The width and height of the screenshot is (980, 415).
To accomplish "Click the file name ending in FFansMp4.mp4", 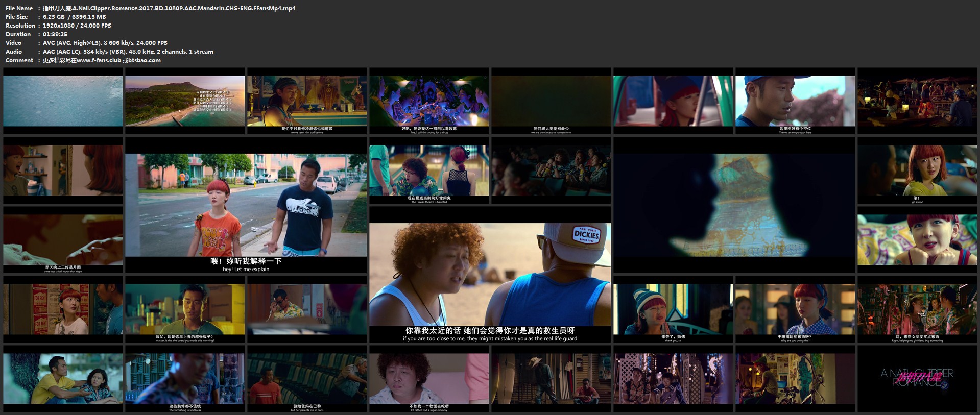I will 169,8.
